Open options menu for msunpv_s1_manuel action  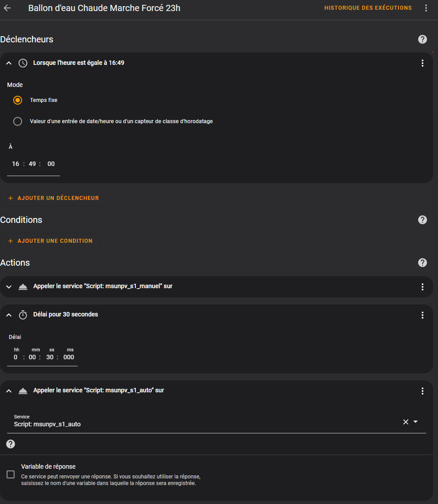(x=422, y=287)
